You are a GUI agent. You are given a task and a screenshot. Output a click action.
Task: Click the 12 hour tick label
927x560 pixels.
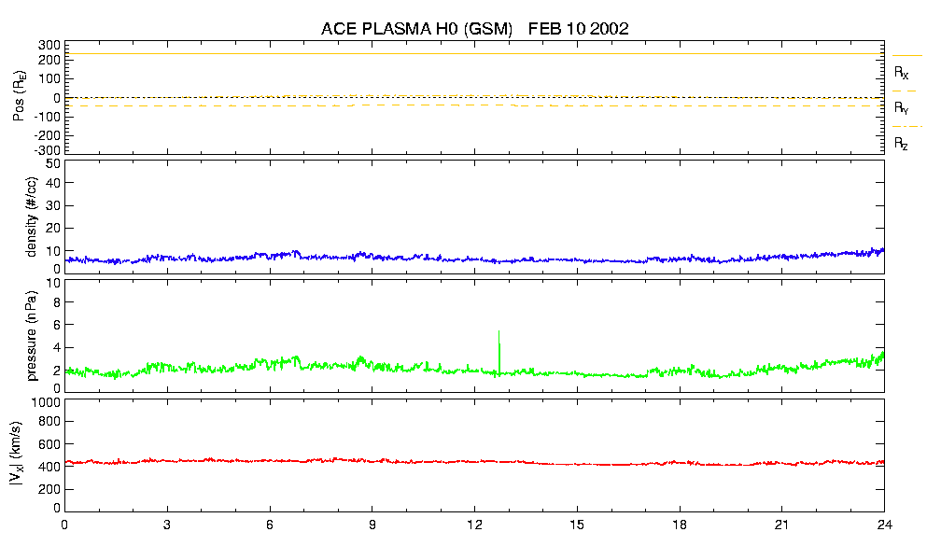pos(474,525)
